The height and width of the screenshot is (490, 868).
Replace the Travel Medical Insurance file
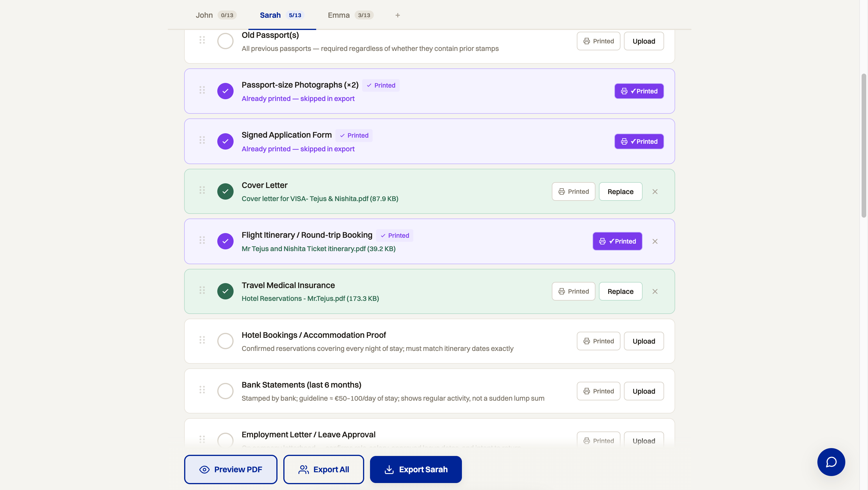point(620,291)
